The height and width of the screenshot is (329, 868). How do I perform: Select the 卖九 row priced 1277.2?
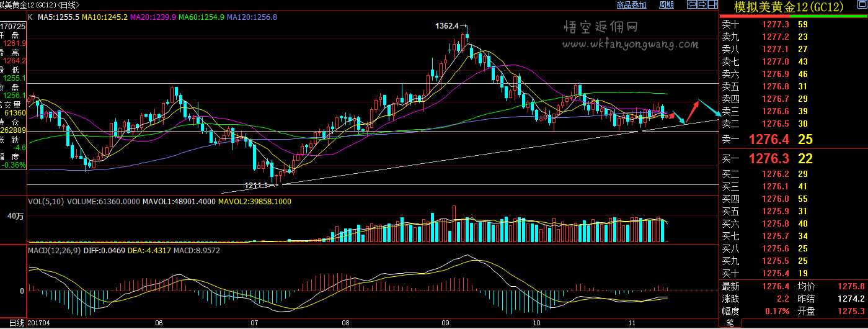[x=793, y=37]
